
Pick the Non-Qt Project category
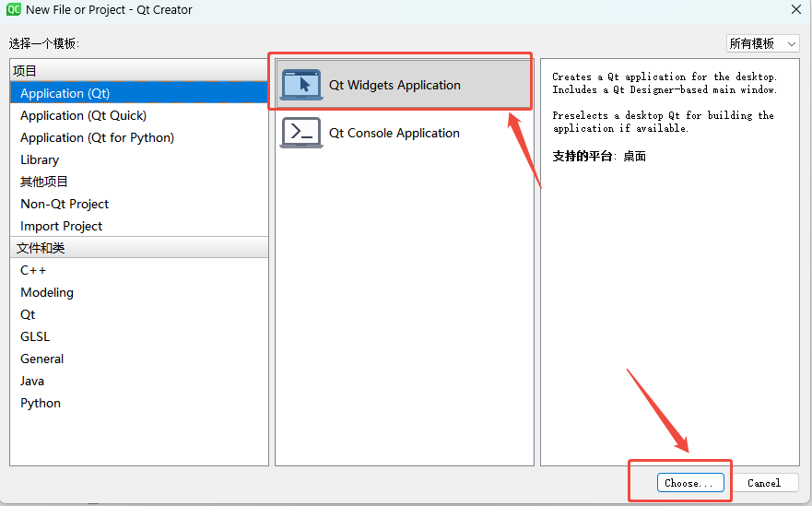[65, 204]
